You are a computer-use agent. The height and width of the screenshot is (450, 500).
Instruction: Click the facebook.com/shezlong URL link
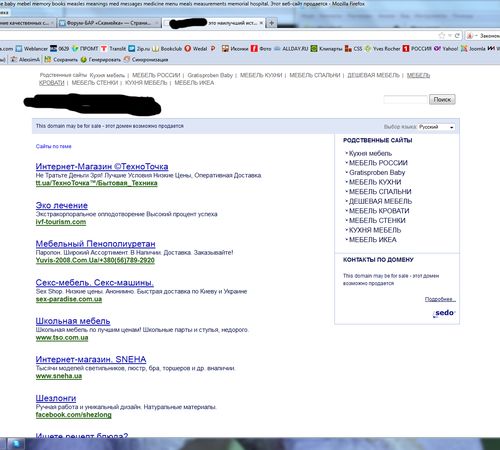point(73,415)
